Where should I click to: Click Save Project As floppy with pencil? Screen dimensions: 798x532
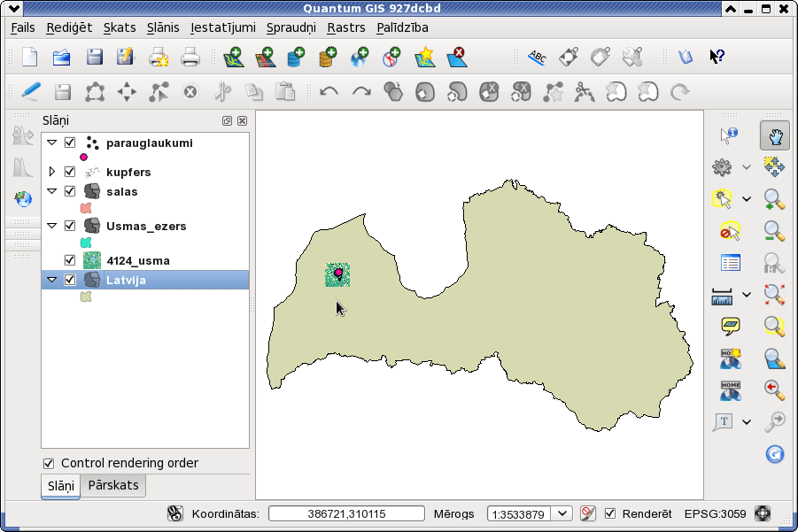click(x=125, y=57)
